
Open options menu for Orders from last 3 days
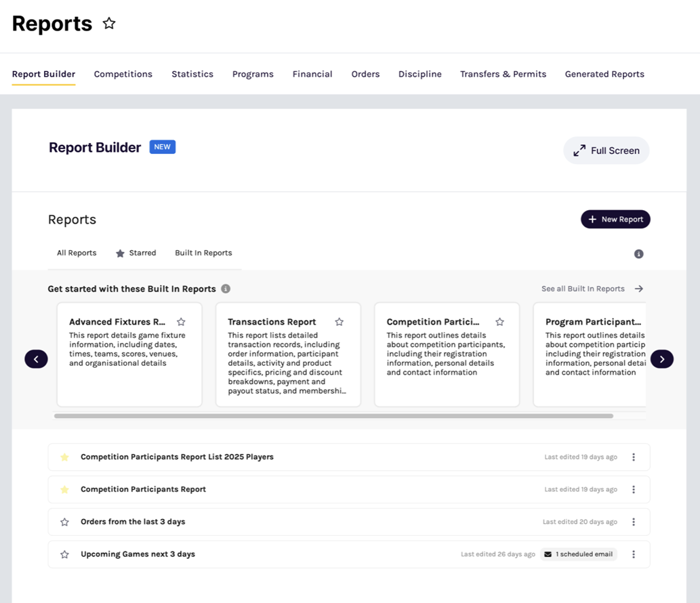[634, 522]
